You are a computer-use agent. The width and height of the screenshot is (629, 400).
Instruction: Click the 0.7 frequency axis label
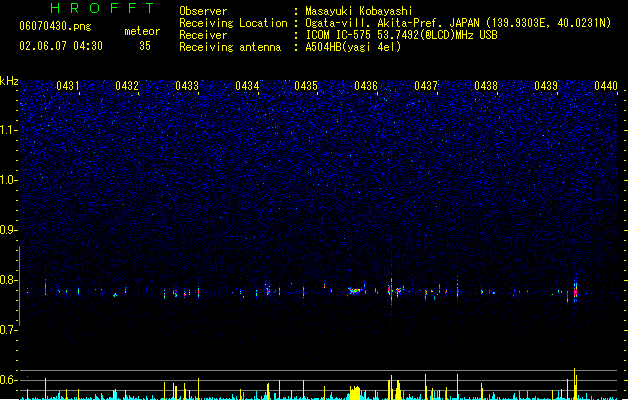[x=8, y=330]
